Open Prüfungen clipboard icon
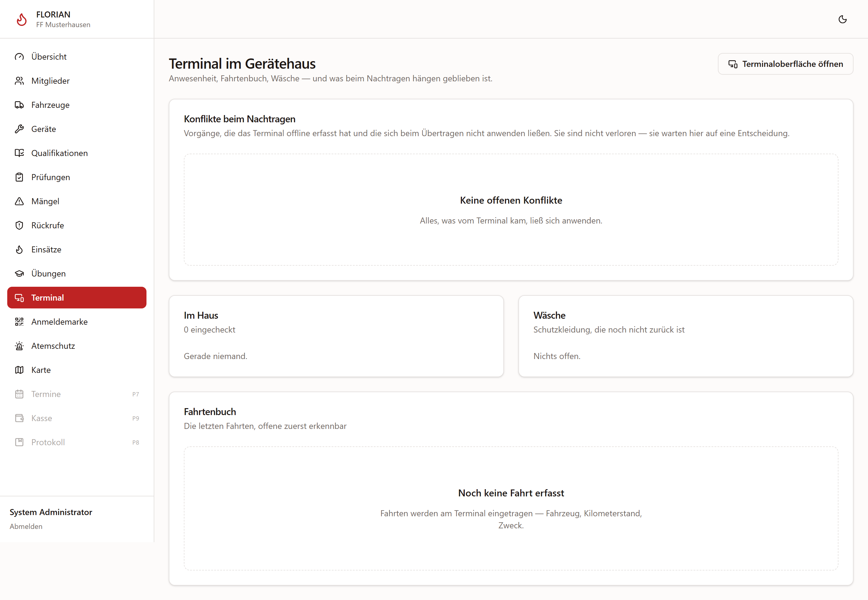 tap(19, 177)
